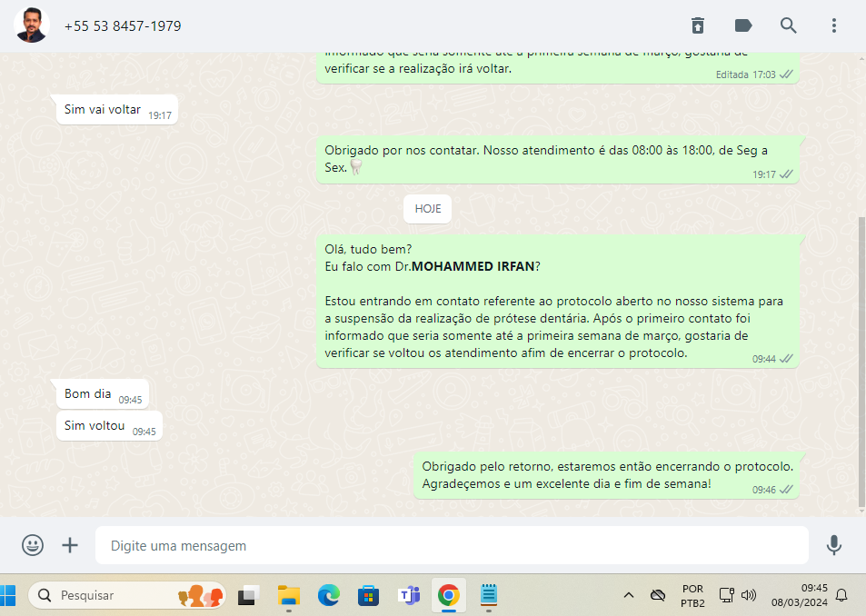Open Microsoft Store from taskbar
The image size is (866, 616).
pos(368,596)
